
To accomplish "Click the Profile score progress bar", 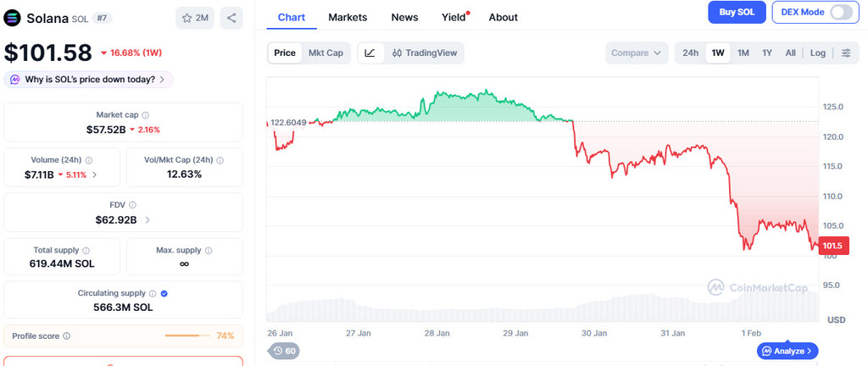I will pyautogui.click(x=187, y=336).
